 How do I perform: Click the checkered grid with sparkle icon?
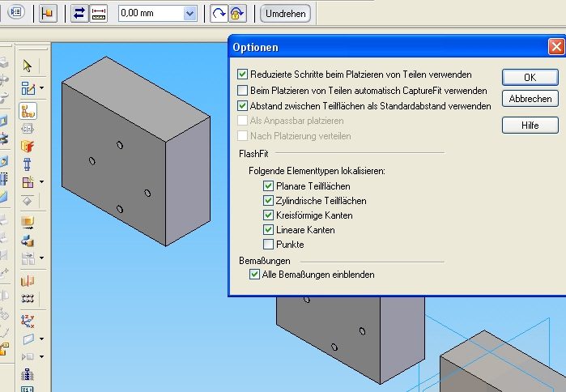click(x=28, y=181)
